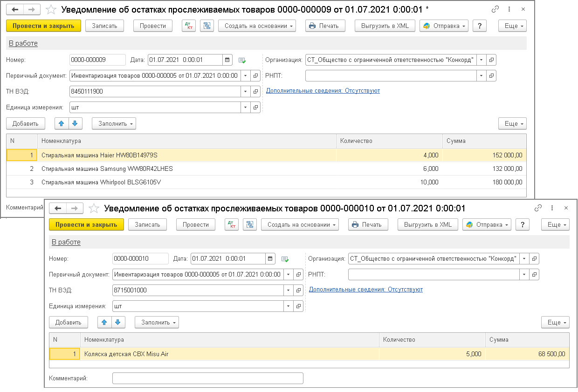This screenshot has width=578, height=392.
Task: Open РНПТ record button in 0000-000009 window
Action: 491,75
